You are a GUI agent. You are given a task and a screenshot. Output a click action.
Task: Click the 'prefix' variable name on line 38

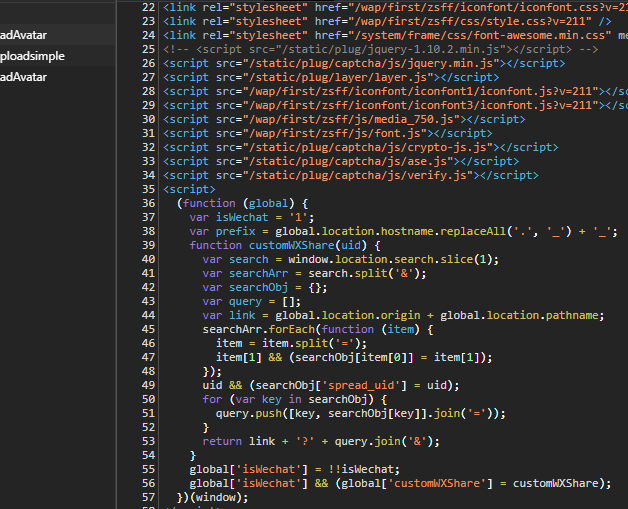point(236,231)
